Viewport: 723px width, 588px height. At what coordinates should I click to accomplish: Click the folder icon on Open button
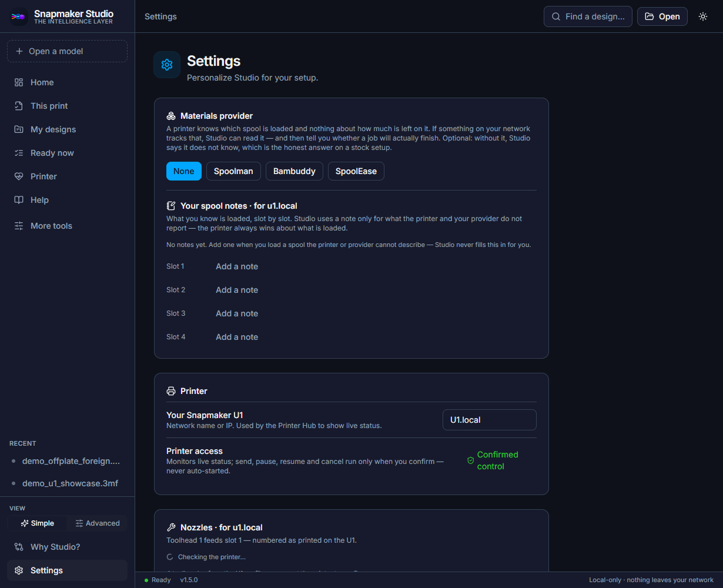click(x=650, y=16)
